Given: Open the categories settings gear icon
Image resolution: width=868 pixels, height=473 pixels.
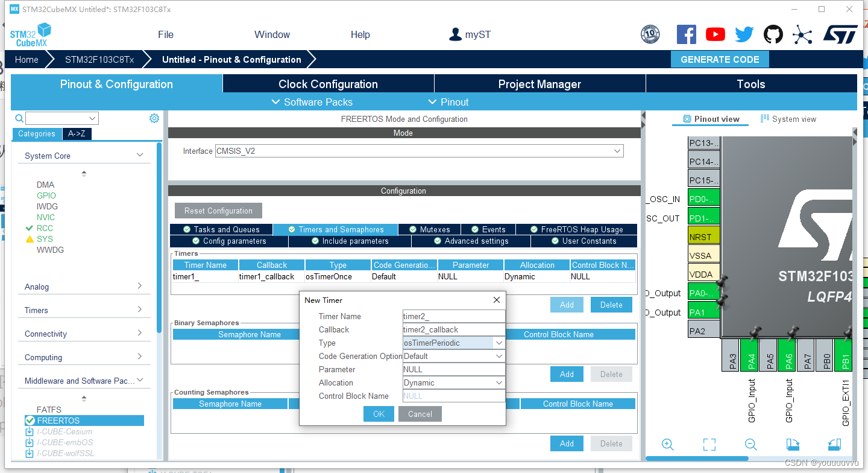Looking at the screenshot, I should (154, 118).
